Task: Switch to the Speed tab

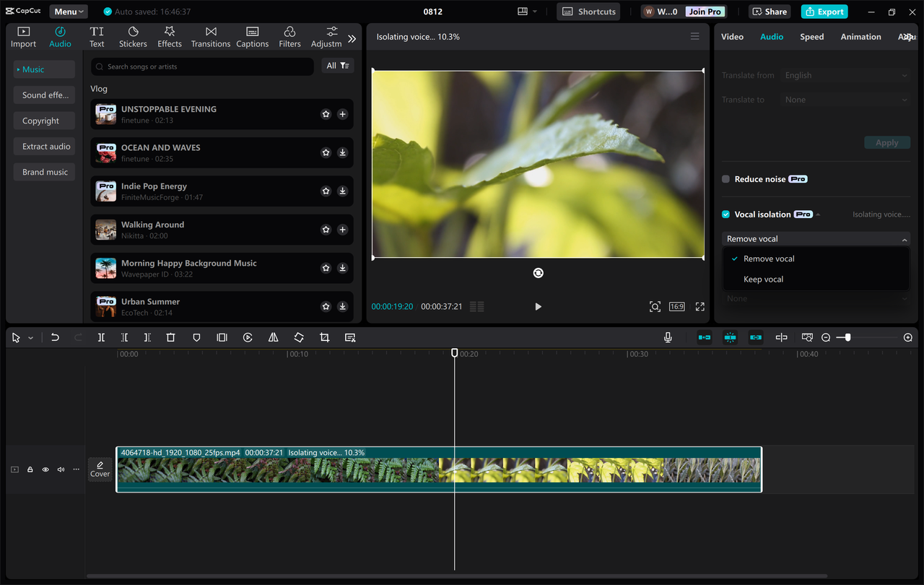Action: (x=811, y=37)
